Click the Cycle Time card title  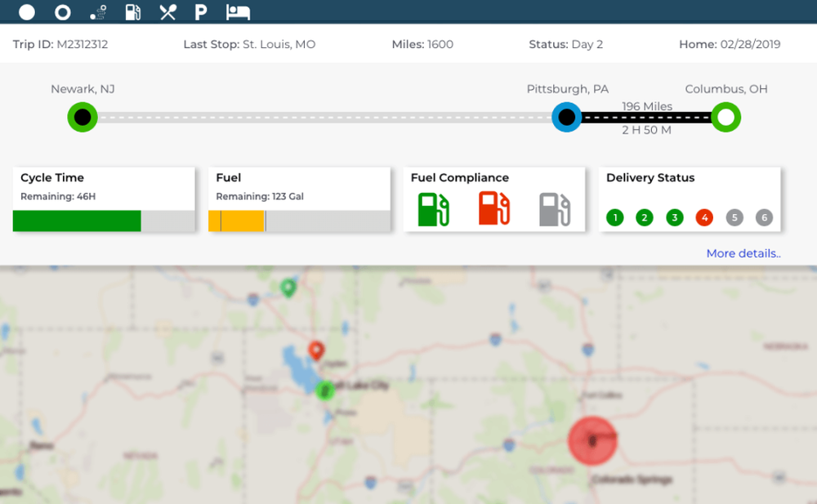point(52,178)
